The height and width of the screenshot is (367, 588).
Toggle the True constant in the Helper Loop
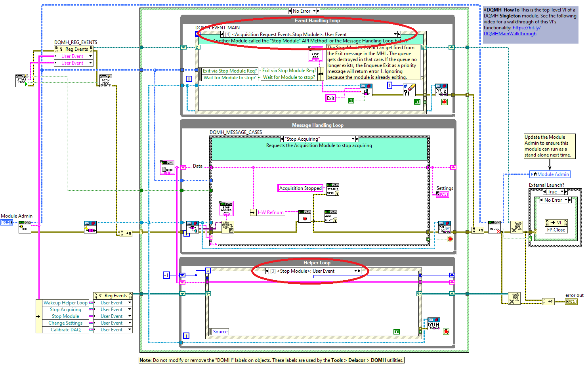tap(397, 331)
